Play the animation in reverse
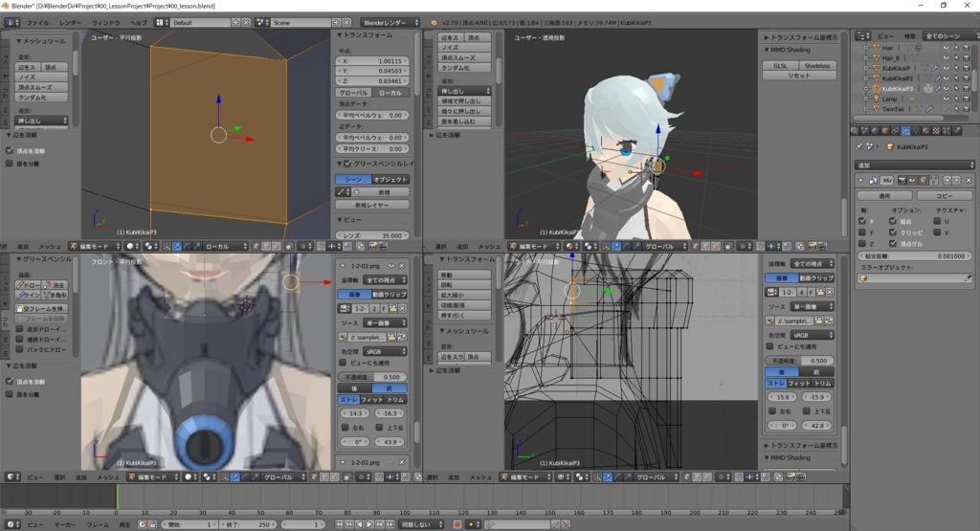 tap(360, 524)
